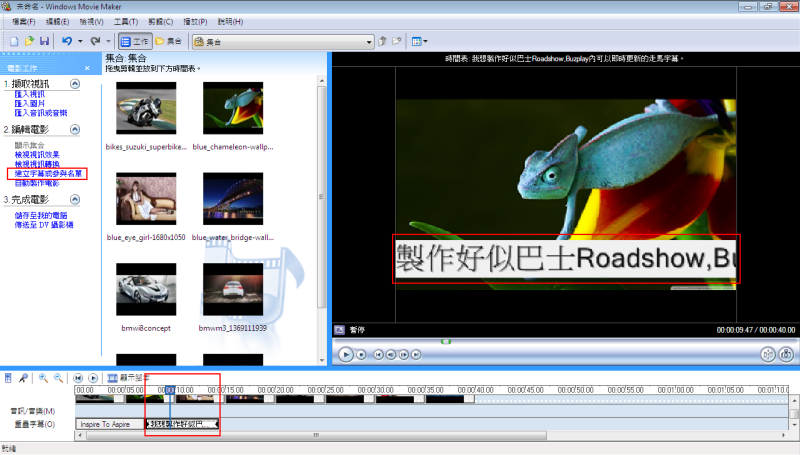
Task: Collapse the 2. 編輯電影 section
Action: point(75,130)
